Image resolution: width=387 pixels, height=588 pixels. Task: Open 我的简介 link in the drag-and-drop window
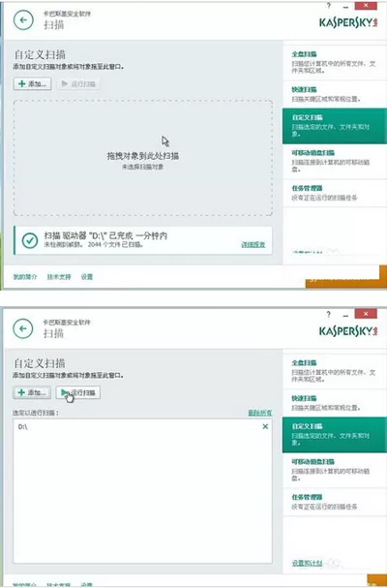[x=25, y=277]
